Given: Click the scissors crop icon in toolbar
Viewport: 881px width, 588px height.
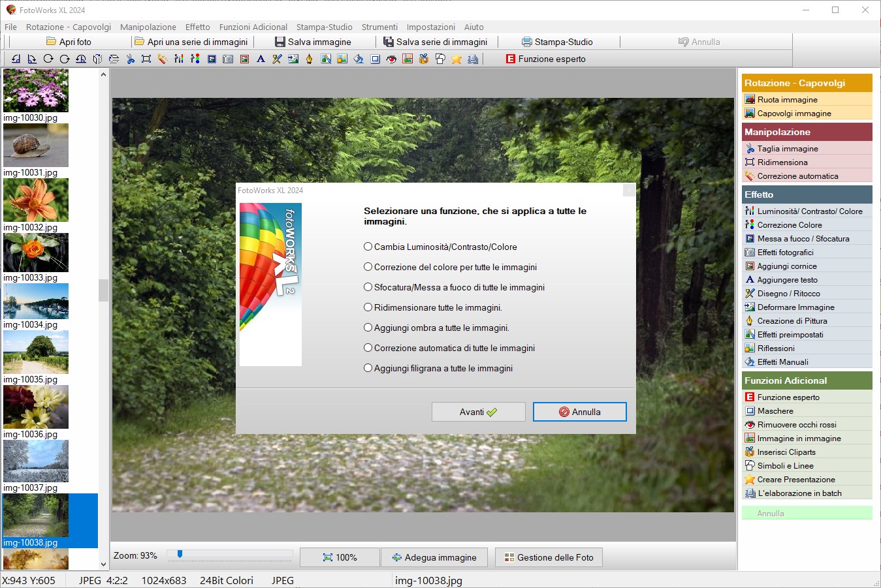Looking at the screenshot, I should click(130, 59).
